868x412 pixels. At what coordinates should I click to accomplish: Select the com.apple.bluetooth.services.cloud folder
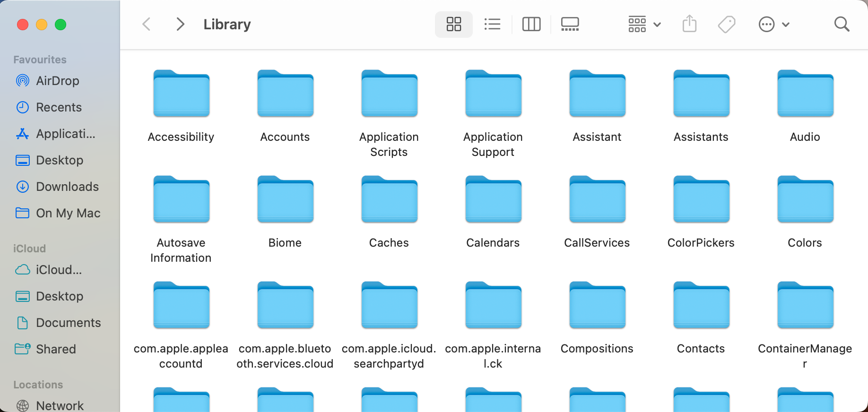click(x=285, y=305)
